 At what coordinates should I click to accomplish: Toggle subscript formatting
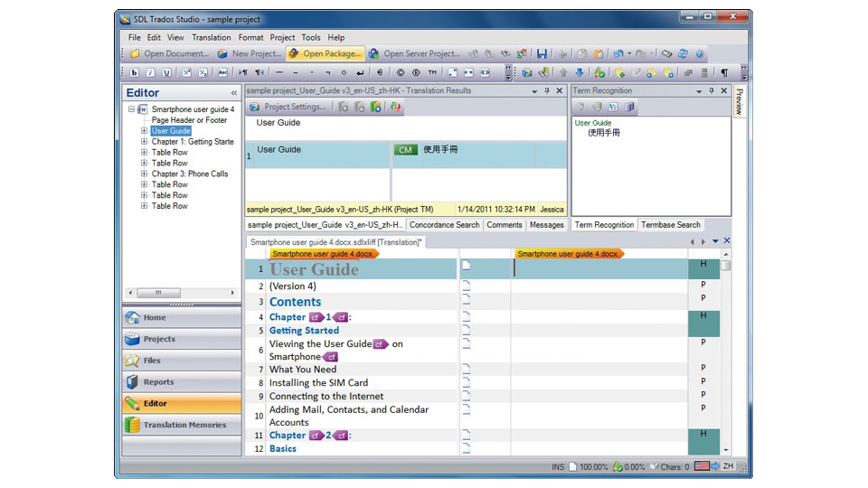coord(203,72)
